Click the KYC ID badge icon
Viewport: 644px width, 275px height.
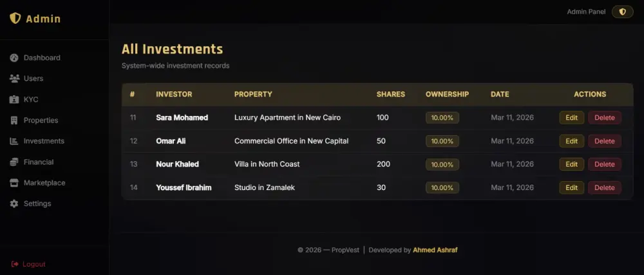coord(14,100)
